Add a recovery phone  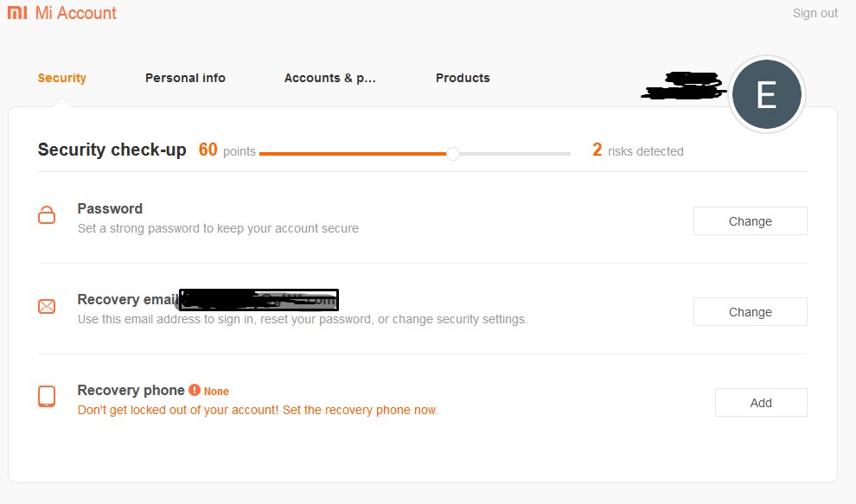[761, 403]
